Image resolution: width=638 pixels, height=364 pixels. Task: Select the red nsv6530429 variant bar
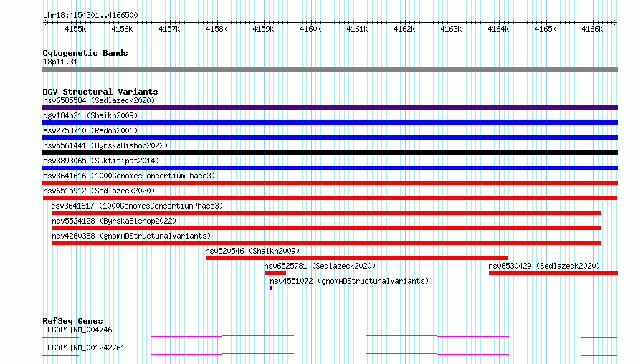[x=553, y=273]
